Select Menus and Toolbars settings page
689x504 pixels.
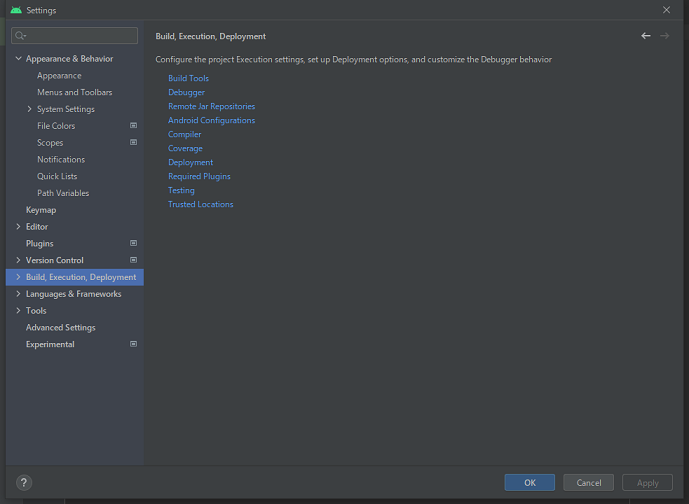tap(74, 93)
